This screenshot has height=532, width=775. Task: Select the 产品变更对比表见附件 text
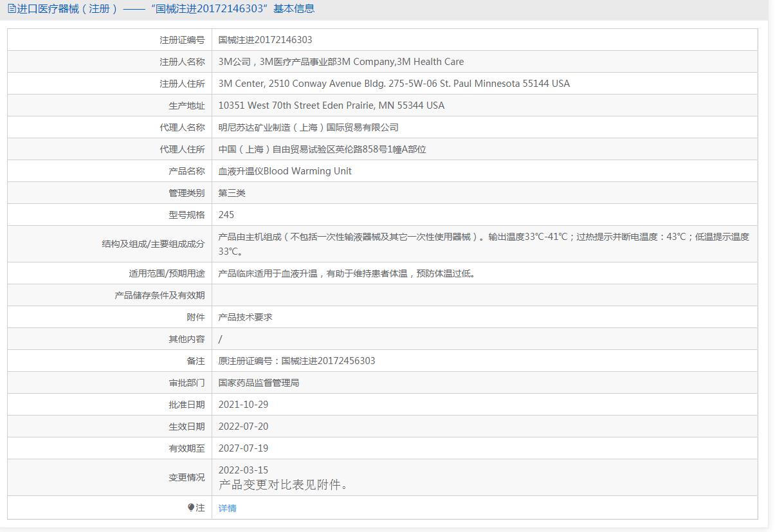284,485
